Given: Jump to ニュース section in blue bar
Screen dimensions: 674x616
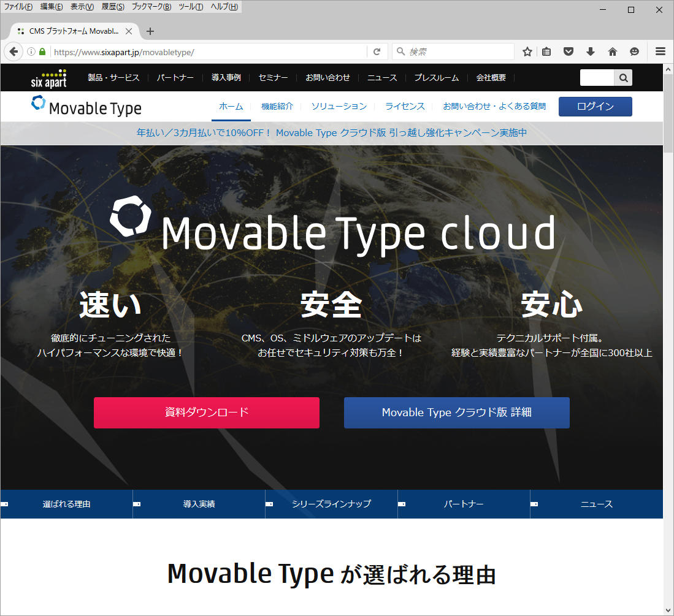Looking at the screenshot, I should point(597,504).
